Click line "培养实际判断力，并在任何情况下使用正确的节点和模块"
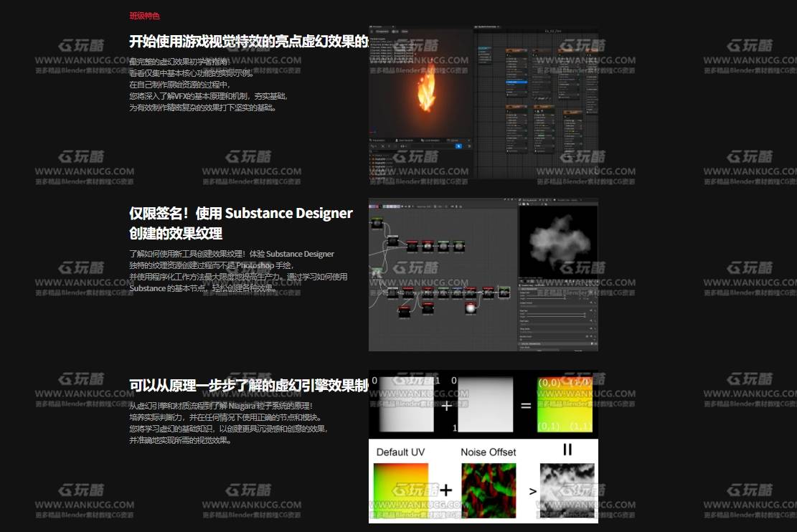This screenshot has height=532, width=797. [x=226, y=417]
